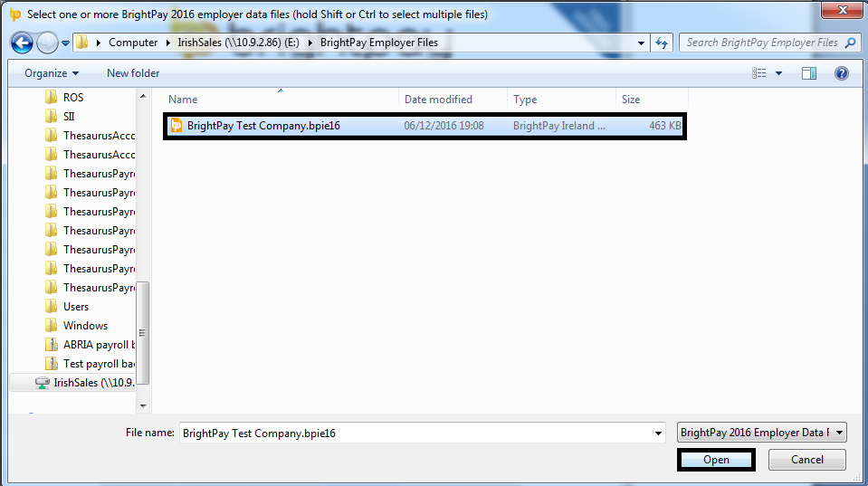Toggle the preview pane icon

(809, 73)
